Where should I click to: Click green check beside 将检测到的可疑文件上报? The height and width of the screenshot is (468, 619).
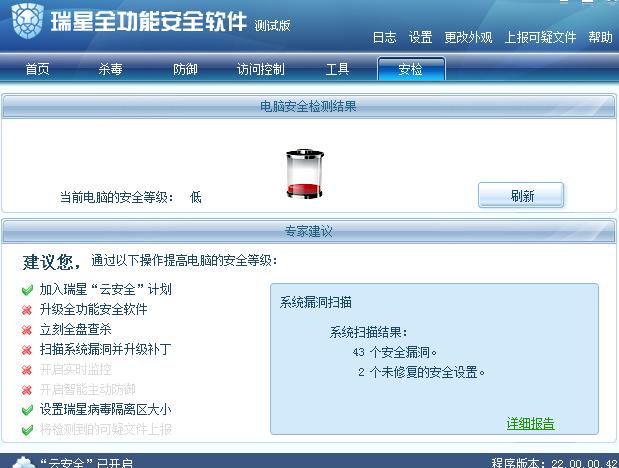[x=27, y=430]
